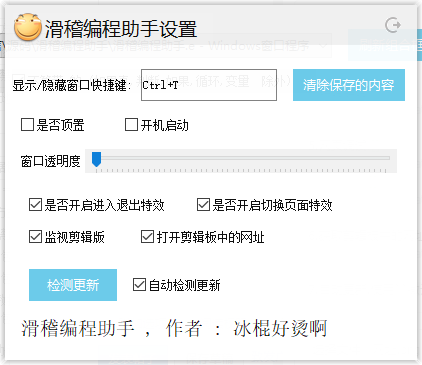The width and height of the screenshot is (422, 365).
Task: Click the author credit text 冰棍好烫啊
Action: (280, 329)
